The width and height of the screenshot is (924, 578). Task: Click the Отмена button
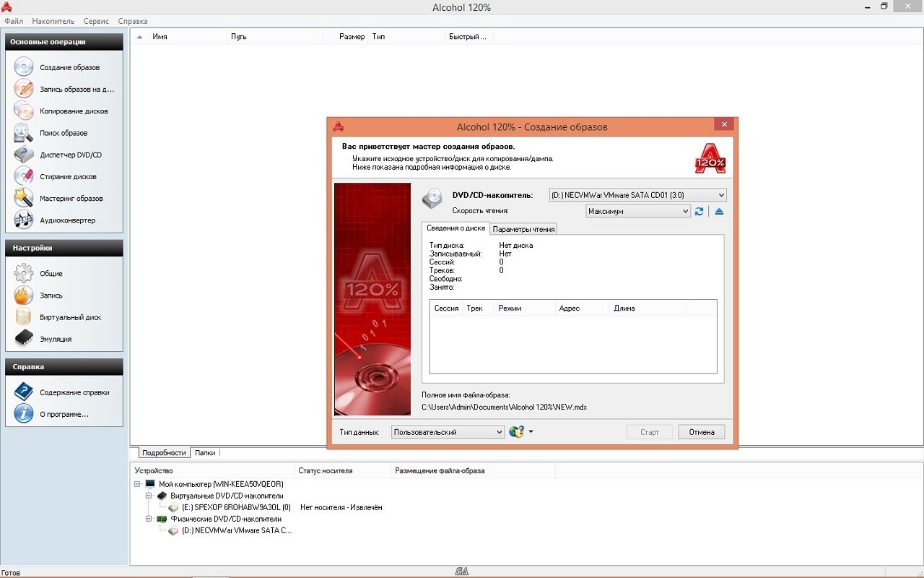point(701,432)
